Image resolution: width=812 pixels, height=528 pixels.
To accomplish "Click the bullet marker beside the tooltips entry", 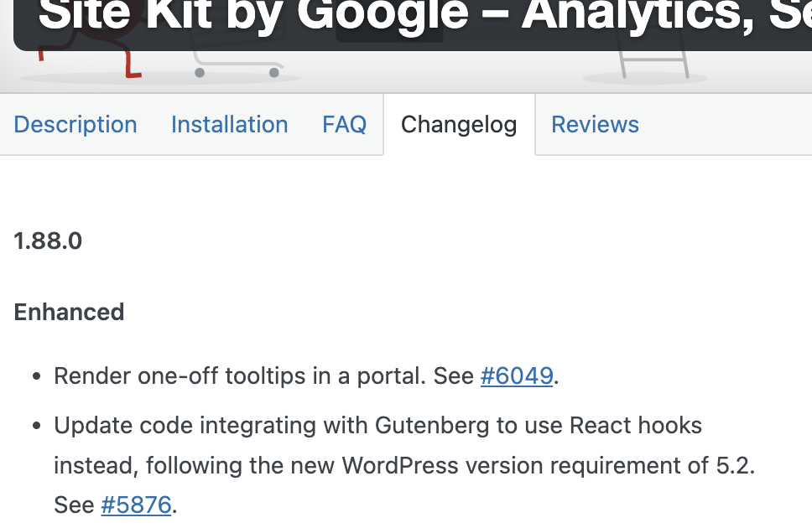I will [x=35, y=375].
